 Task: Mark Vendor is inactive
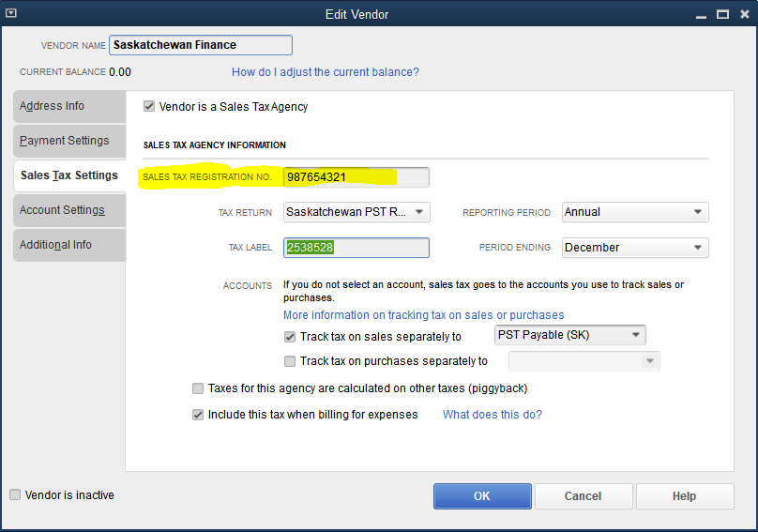click(x=15, y=494)
